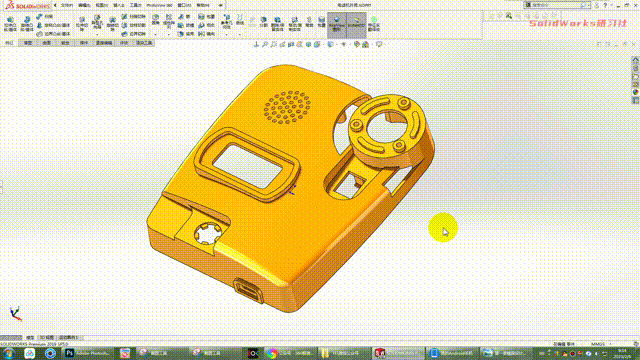
Task: Toggle RealView Graphics on or off
Action: pos(337,24)
